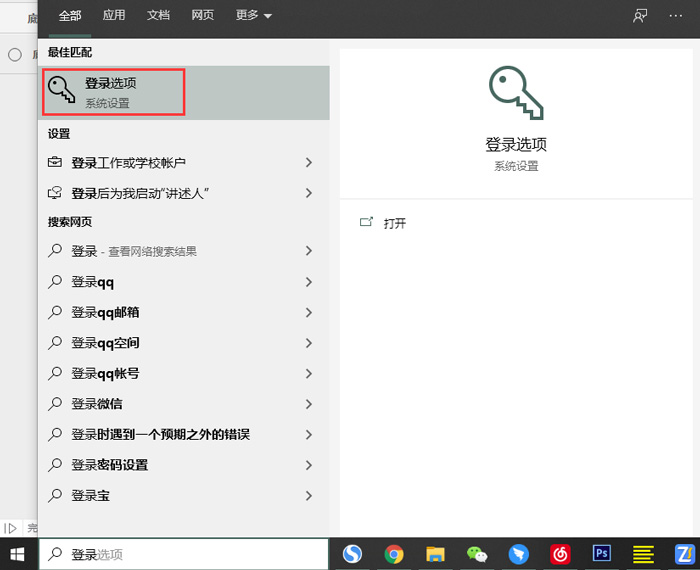Launch Google Chrome from the taskbar
The image size is (700, 570).
point(394,553)
